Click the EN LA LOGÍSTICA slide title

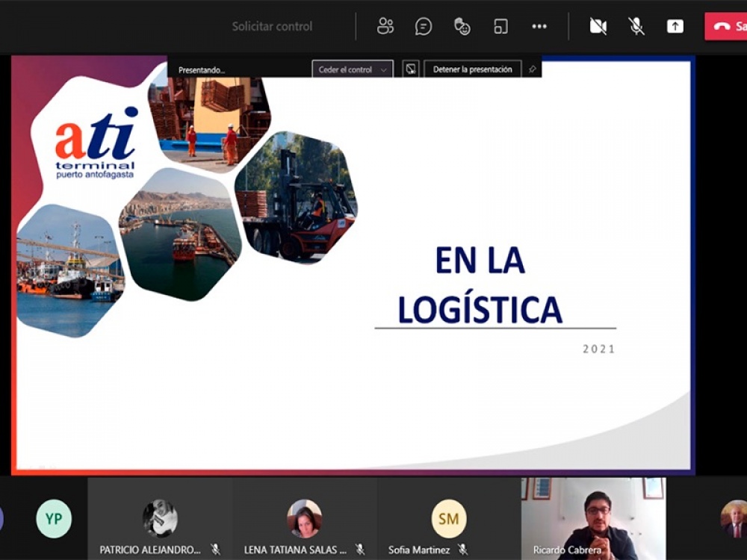coord(480,284)
